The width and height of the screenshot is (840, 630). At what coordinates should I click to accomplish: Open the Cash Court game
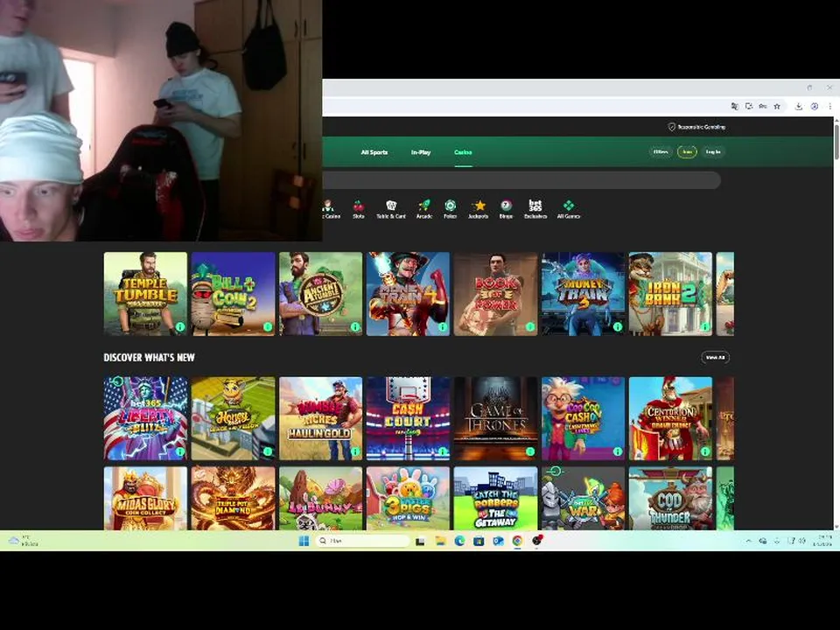408,418
